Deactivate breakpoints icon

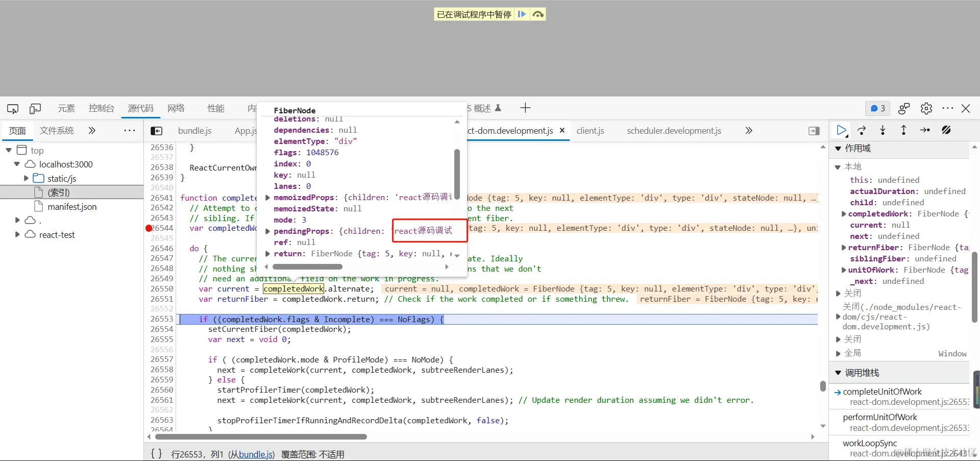pos(946,131)
